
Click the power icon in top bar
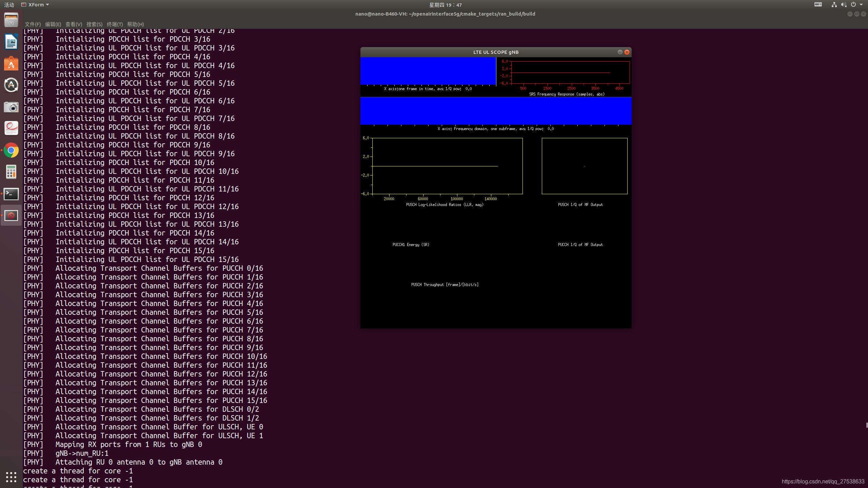click(853, 5)
